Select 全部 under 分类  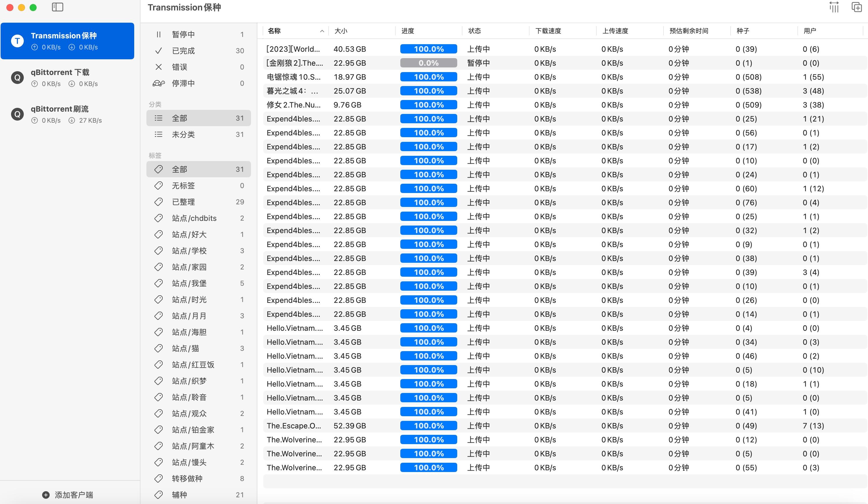click(199, 118)
